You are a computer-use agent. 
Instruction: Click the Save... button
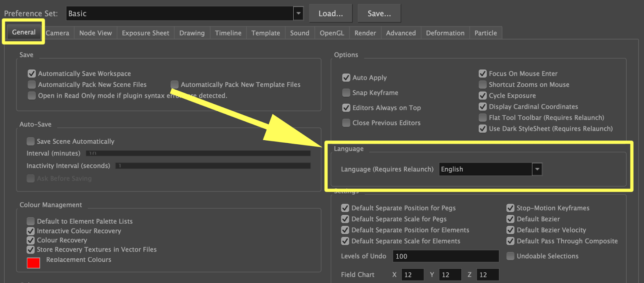pos(379,13)
